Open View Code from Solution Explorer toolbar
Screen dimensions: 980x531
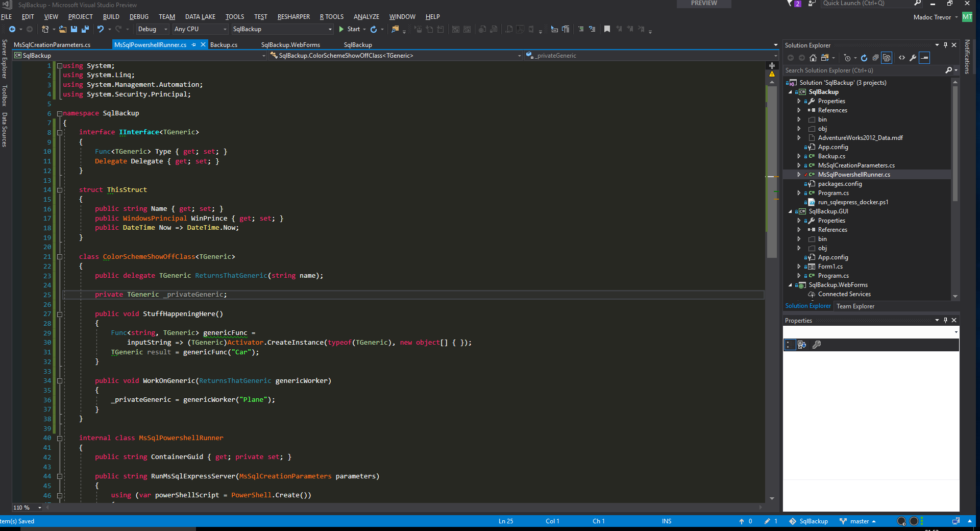tap(901, 58)
